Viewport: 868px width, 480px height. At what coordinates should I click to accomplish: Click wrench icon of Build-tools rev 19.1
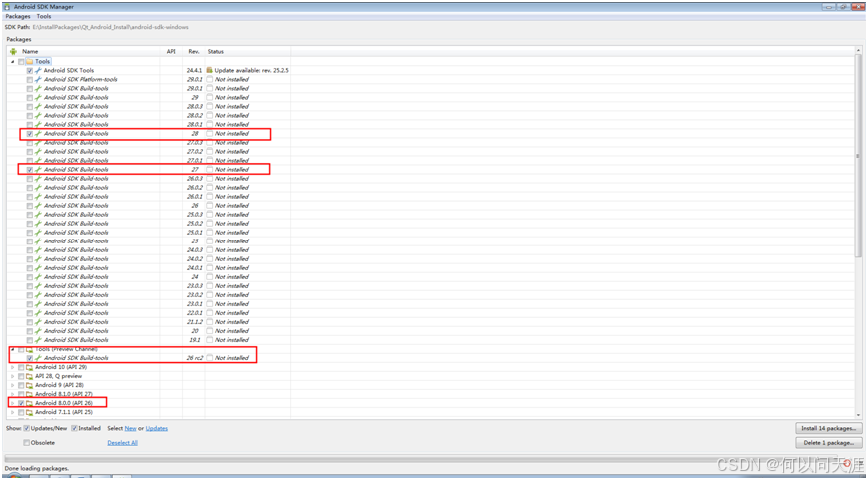[x=38, y=340]
